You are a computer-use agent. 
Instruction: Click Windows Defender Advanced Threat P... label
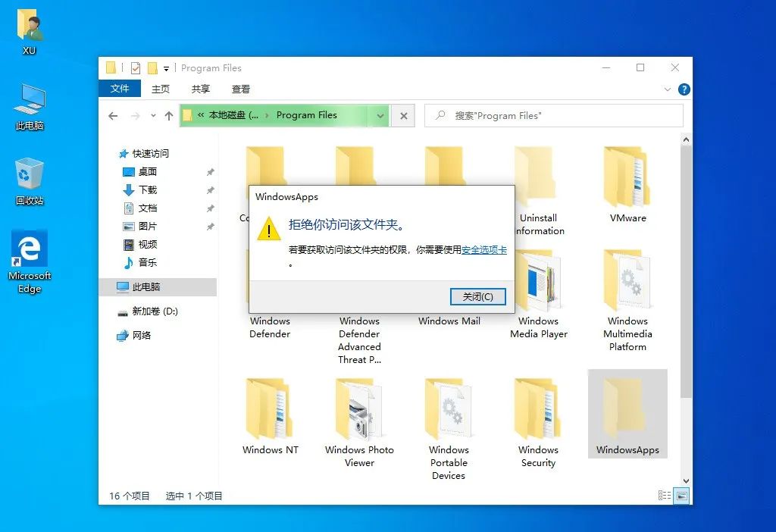[x=359, y=340]
